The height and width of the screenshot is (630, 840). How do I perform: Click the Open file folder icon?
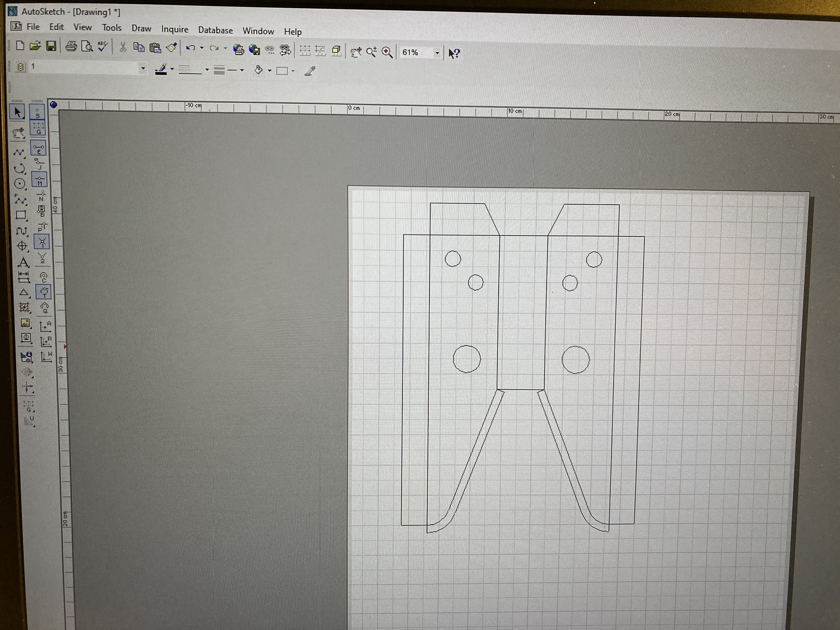35,46
